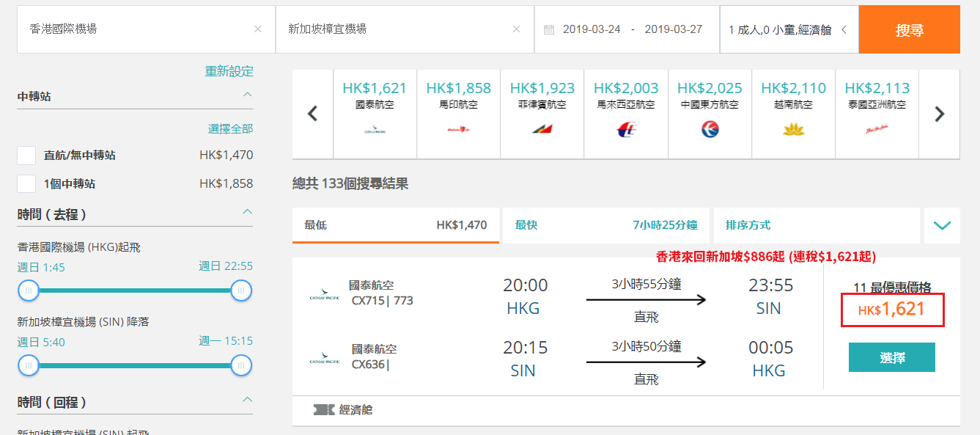Viewport: 980px width, 435px height.
Task: Select 國泰航空 HK$1,621 airline card
Action: pyautogui.click(x=375, y=114)
